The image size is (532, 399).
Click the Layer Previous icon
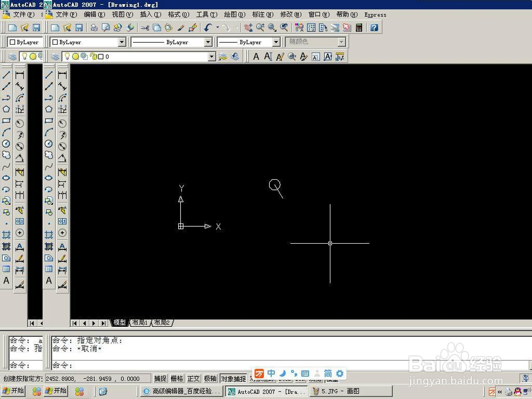tap(235, 56)
